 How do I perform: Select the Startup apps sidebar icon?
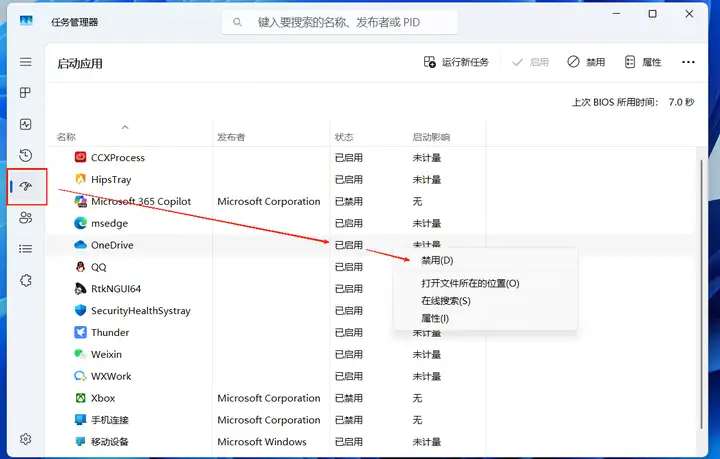tap(26, 186)
